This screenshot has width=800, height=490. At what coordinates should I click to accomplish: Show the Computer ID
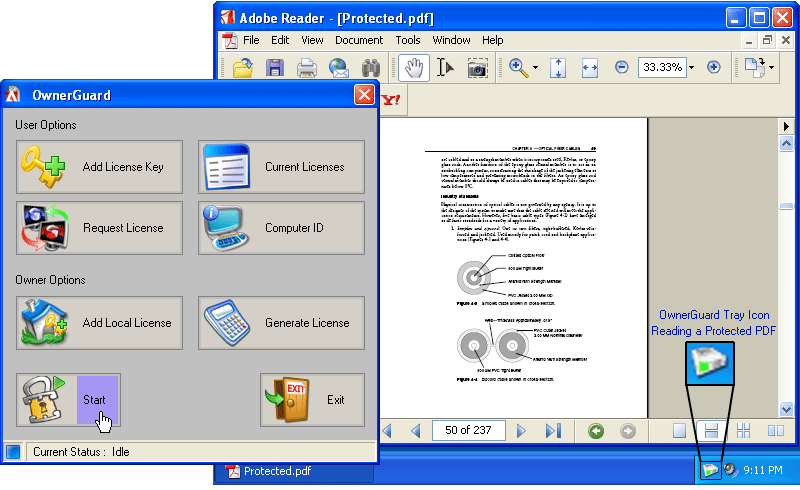[x=281, y=228]
